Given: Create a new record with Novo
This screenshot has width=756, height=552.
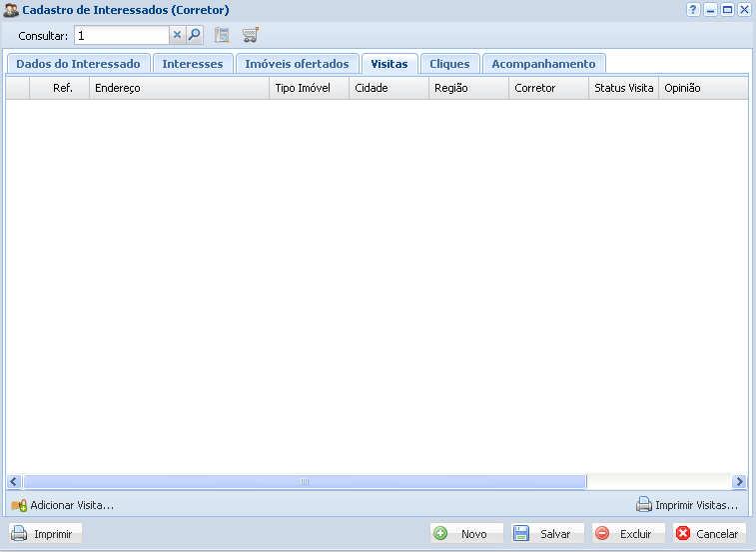Looking at the screenshot, I should pos(466,534).
